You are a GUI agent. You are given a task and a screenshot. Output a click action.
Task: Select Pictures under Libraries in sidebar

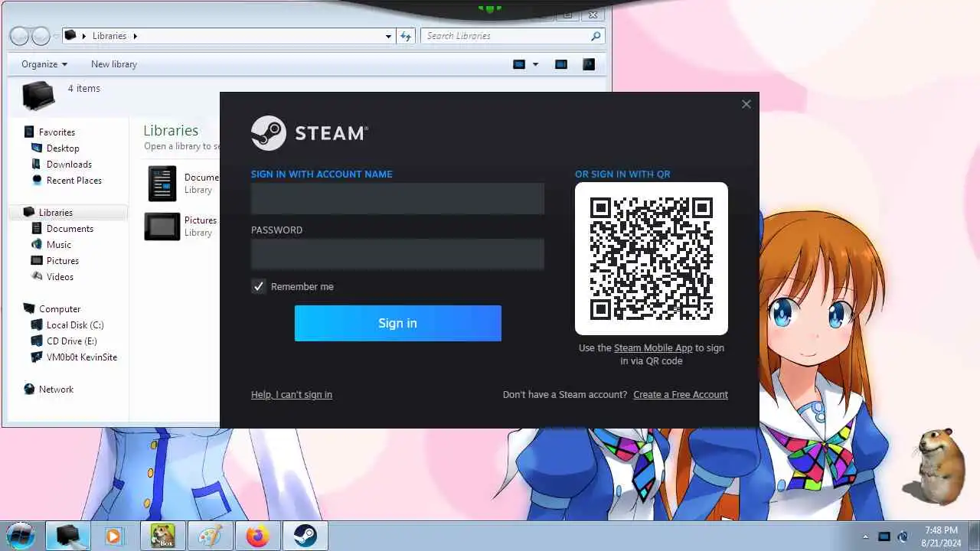(x=63, y=261)
